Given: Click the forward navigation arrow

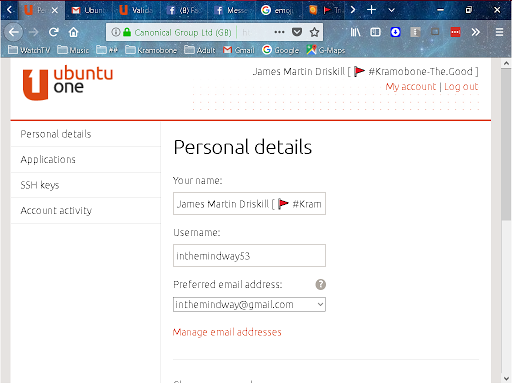Looking at the screenshot, I should (33, 32).
